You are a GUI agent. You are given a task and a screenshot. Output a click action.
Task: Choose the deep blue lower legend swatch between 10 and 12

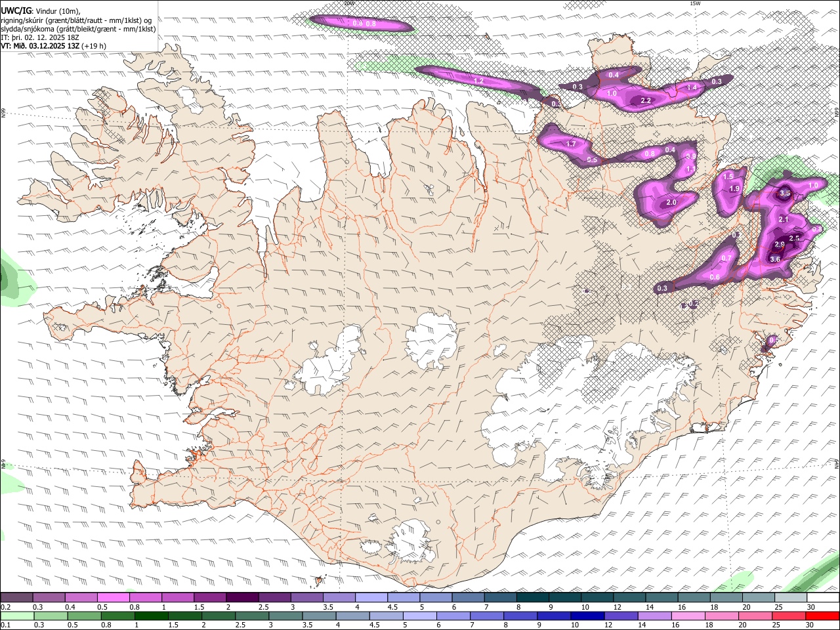[x=587, y=616]
